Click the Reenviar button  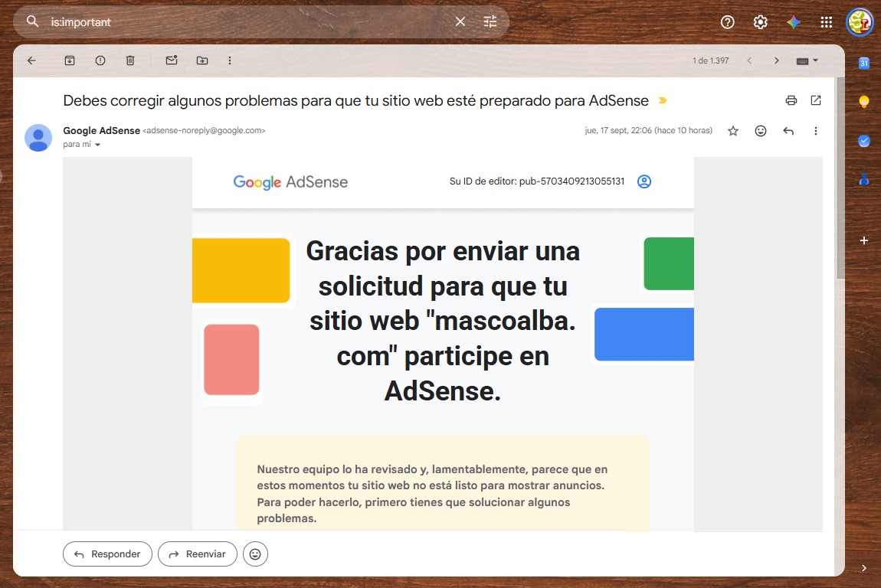coord(197,554)
